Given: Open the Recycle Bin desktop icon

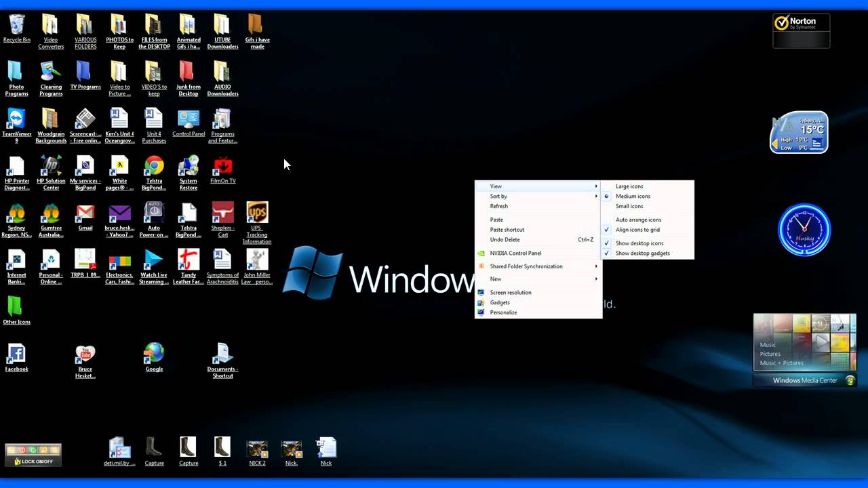Looking at the screenshot, I should pos(16,28).
